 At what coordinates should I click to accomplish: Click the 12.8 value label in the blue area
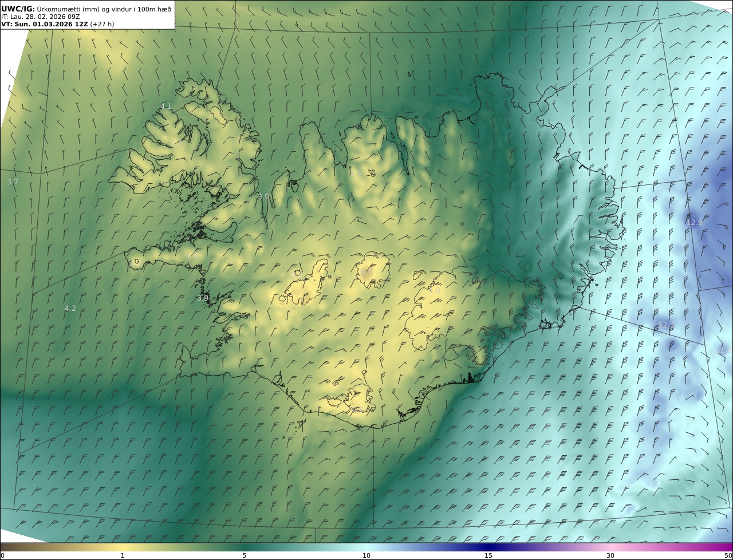click(667, 325)
